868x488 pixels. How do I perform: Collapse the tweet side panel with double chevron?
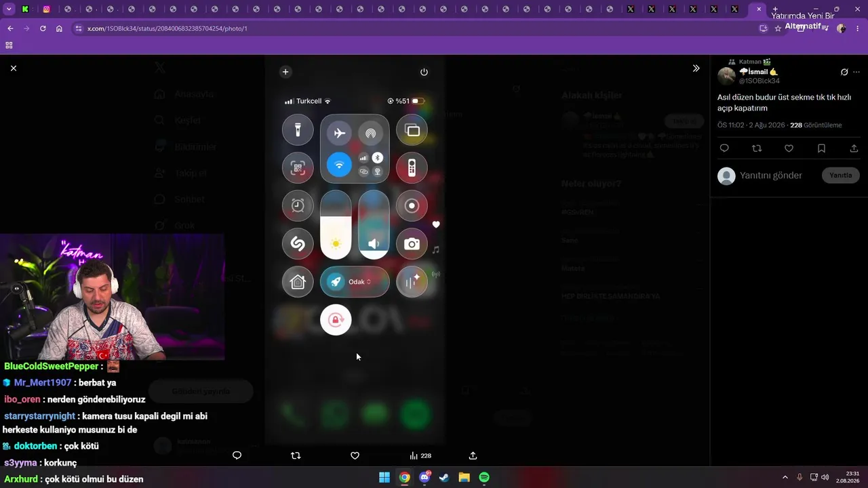696,68
